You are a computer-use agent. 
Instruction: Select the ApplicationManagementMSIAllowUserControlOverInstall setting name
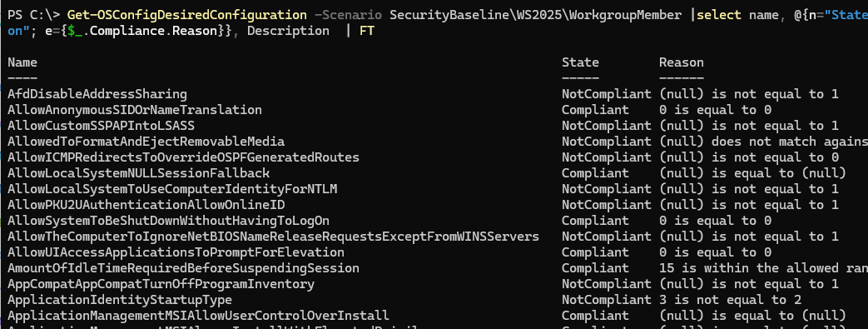click(198, 316)
